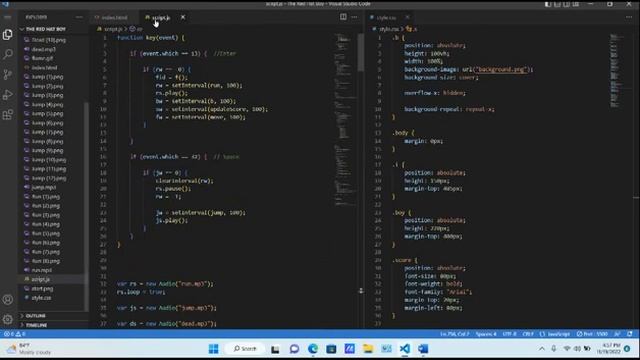Click the line and column status item

(x=454, y=334)
